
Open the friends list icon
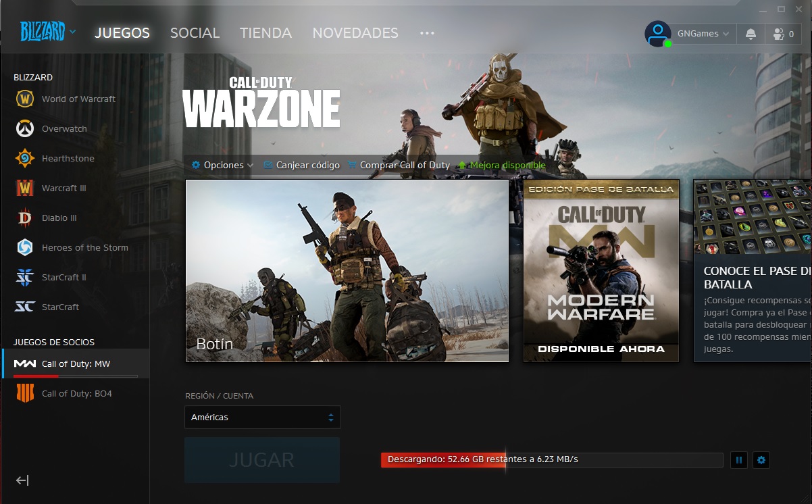click(784, 34)
